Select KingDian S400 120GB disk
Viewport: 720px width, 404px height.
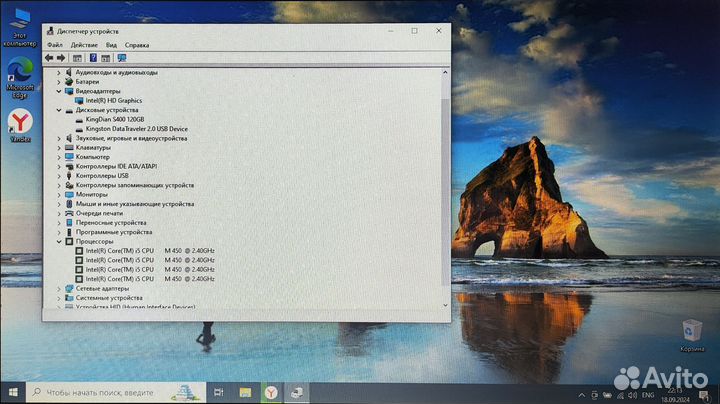[115, 119]
